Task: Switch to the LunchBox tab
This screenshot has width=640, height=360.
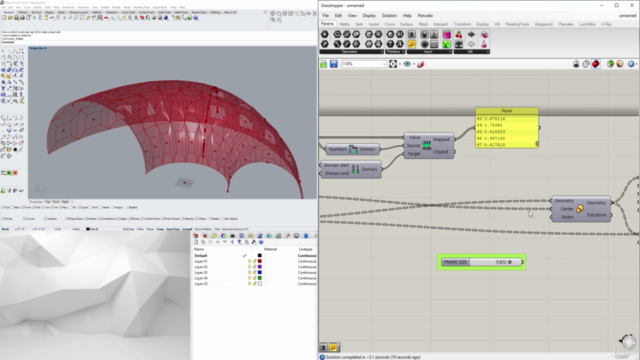Action: (x=587, y=24)
